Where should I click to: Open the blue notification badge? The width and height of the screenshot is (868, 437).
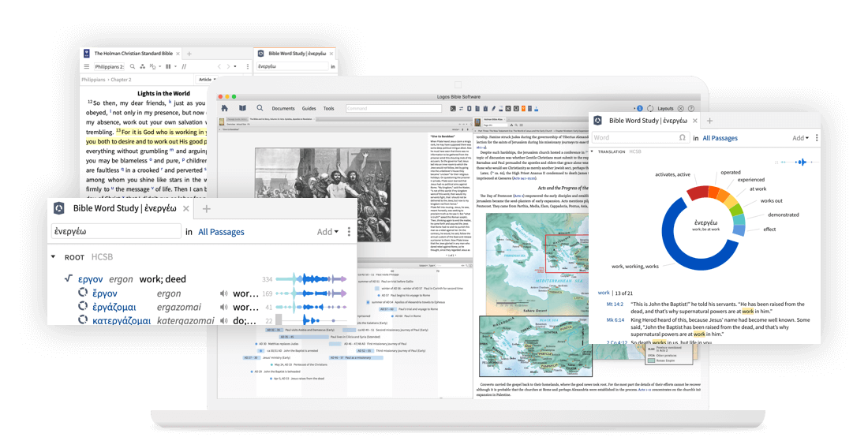coord(639,108)
